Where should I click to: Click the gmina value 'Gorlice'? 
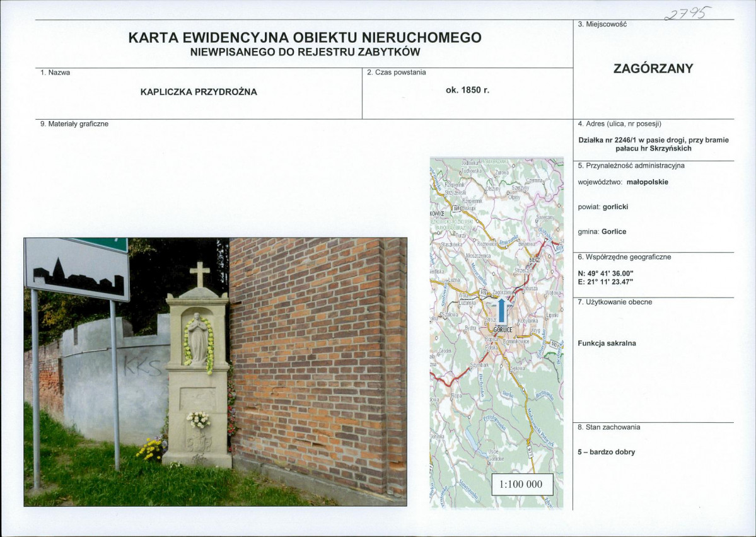614,232
